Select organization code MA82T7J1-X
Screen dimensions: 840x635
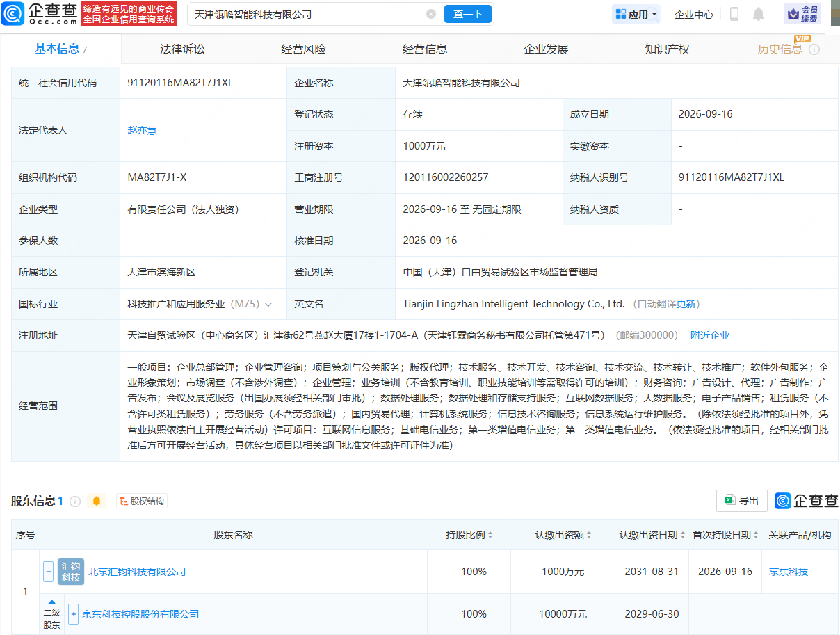click(x=157, y=177)
